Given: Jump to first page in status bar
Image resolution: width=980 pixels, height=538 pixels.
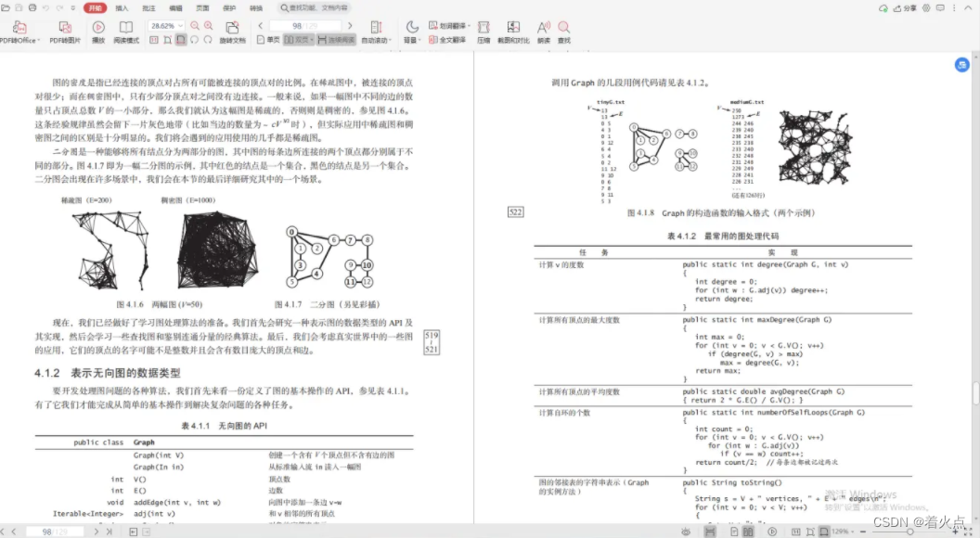Looking at the screenshot, I should (3, 532).
